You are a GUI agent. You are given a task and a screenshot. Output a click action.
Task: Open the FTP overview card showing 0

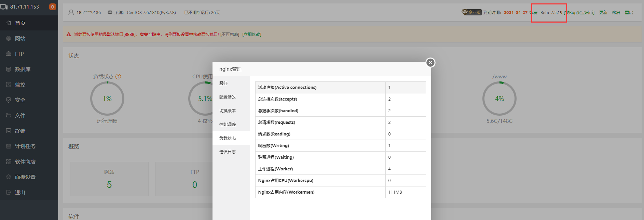click(195, 179)
